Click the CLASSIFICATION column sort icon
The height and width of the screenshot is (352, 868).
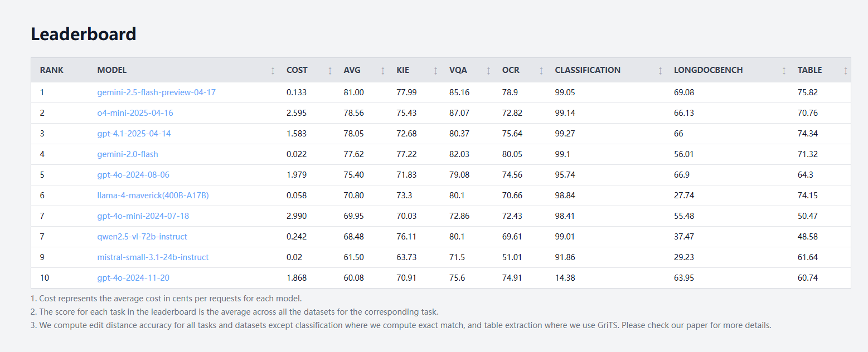(x=660, y=71)
